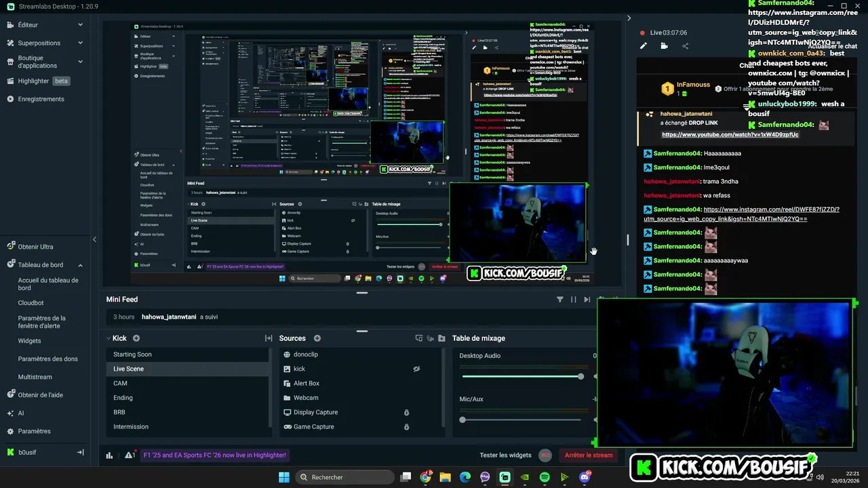Switch to the Ending scene
The height and width of the screenshot is (488, 868).
[188, 398]
